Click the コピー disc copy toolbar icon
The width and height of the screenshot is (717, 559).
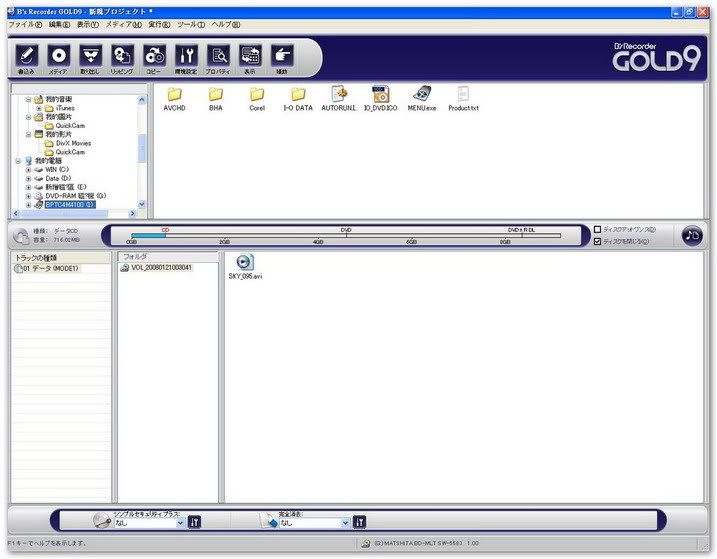(x=155, y=56)
